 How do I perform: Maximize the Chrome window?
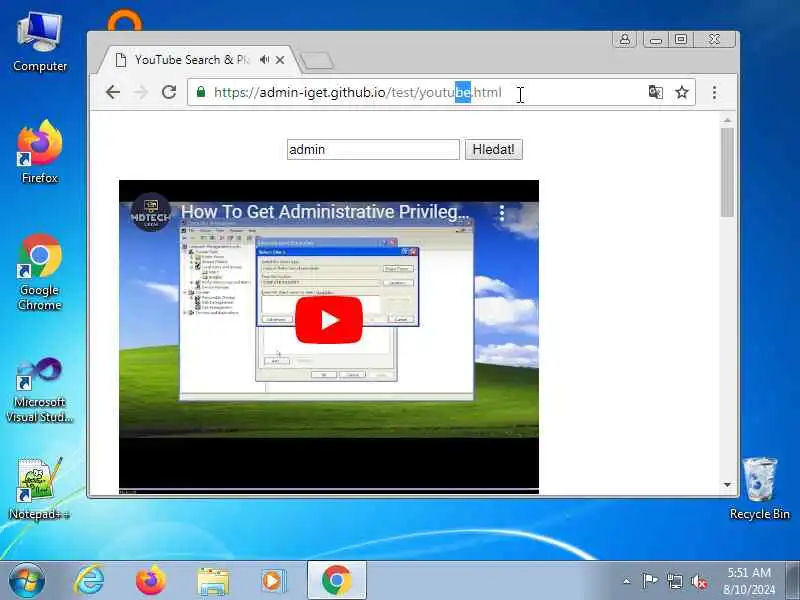681,39
